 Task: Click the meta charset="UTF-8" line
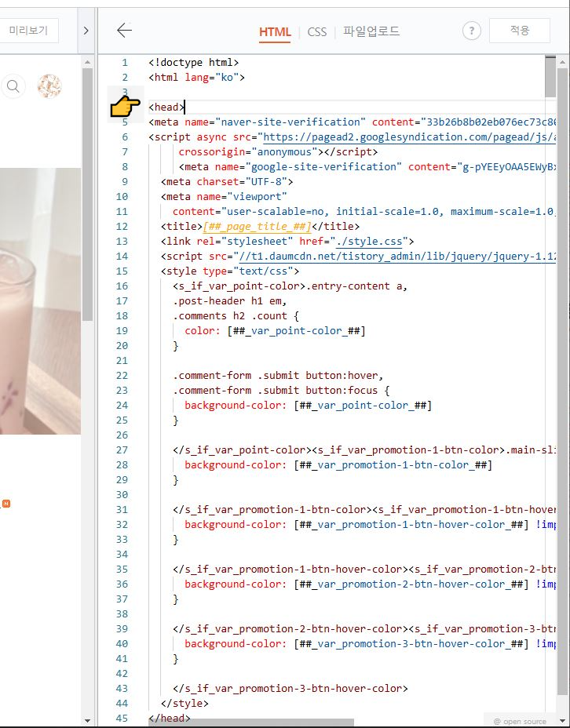click(227, 181)
